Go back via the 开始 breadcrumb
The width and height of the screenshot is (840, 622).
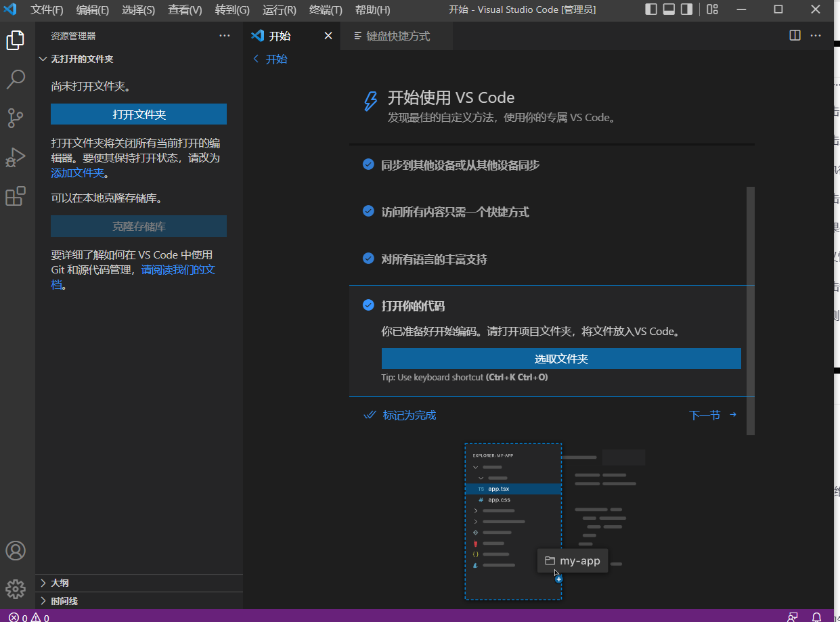270,59
